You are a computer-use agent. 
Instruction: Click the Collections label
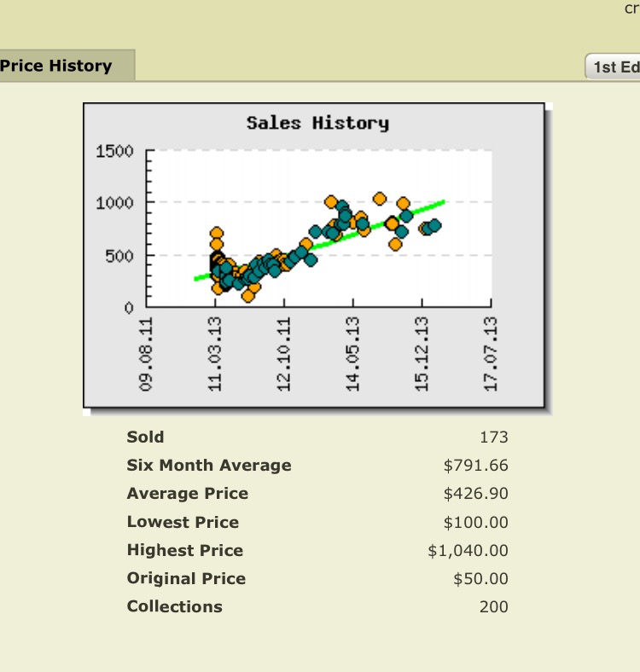click(175, 606)
